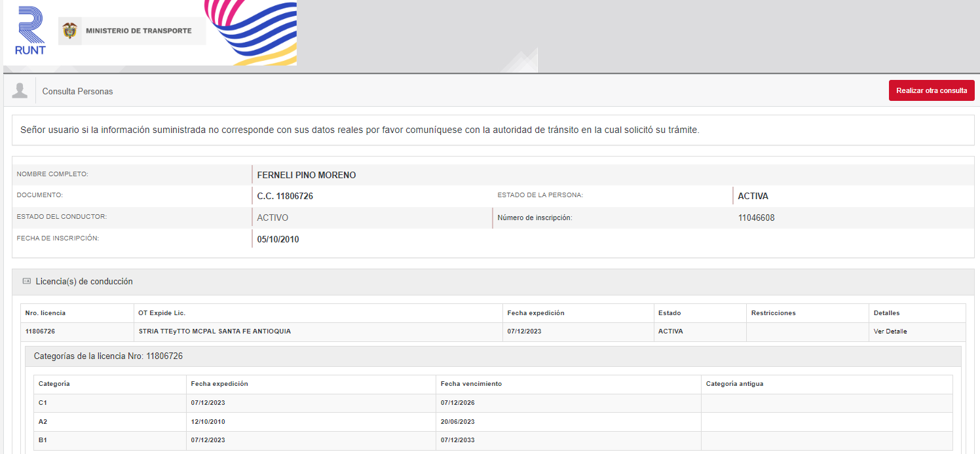Click the colorful wavy ribbon banner graphic
Screen dimensions: 980x454
click(253, 31)
